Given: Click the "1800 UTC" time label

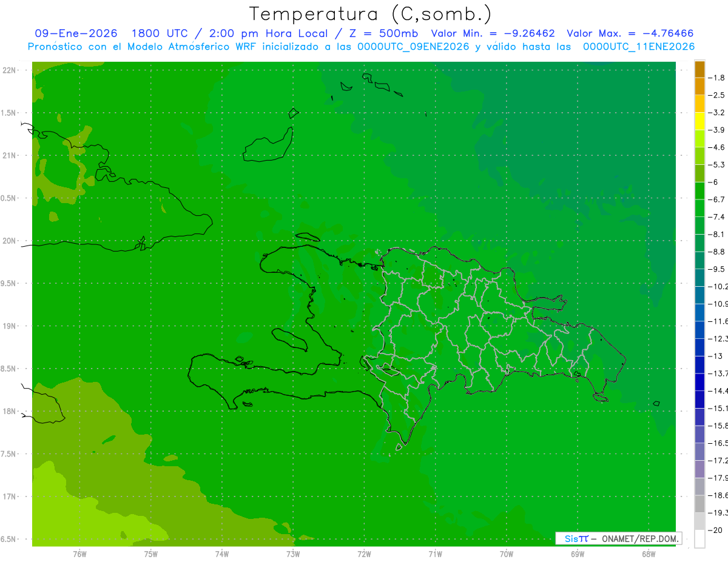Looking at the screenshot, I should click(x=160, y=33).
